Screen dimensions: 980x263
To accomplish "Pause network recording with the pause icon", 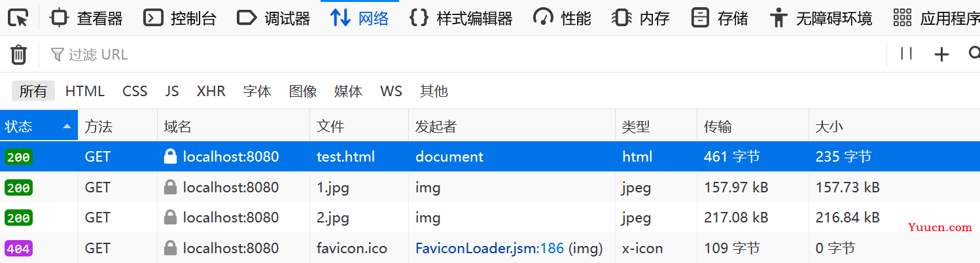I will click(907, 54).
